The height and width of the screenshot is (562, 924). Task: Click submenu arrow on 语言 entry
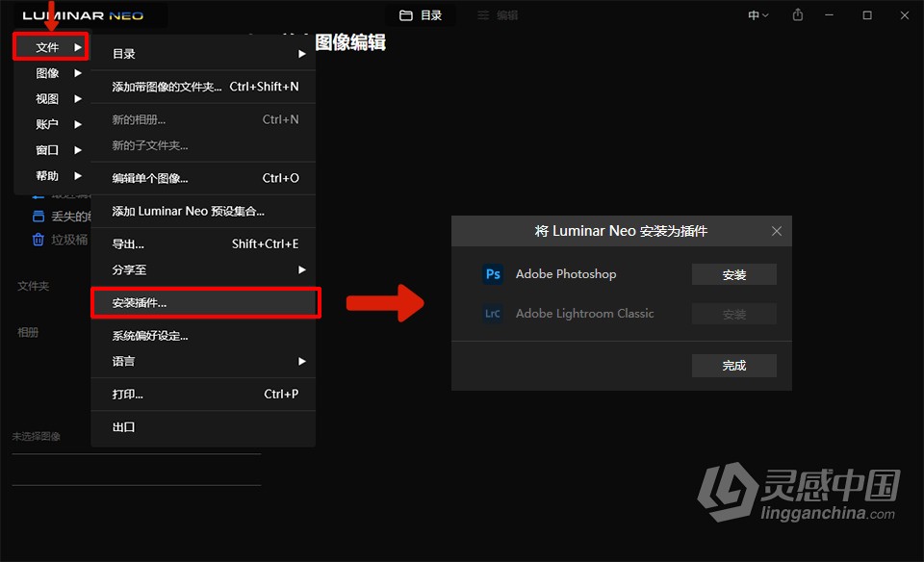point(301,361)
